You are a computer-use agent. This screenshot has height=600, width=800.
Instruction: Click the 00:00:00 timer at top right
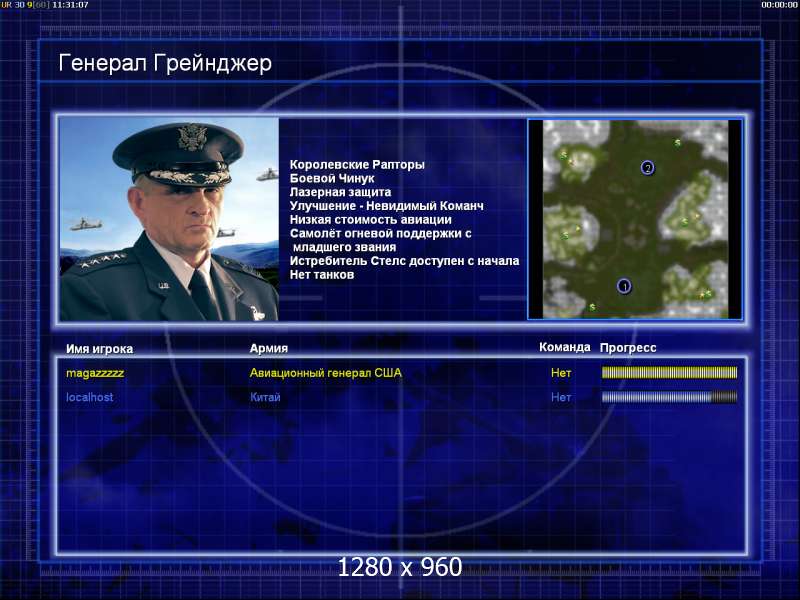[779, 5]
